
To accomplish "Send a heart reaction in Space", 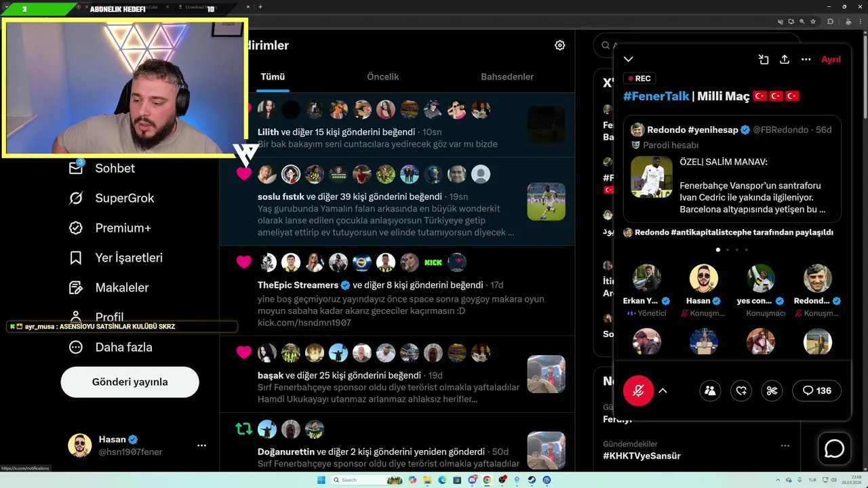I will (x=741, y=390).
